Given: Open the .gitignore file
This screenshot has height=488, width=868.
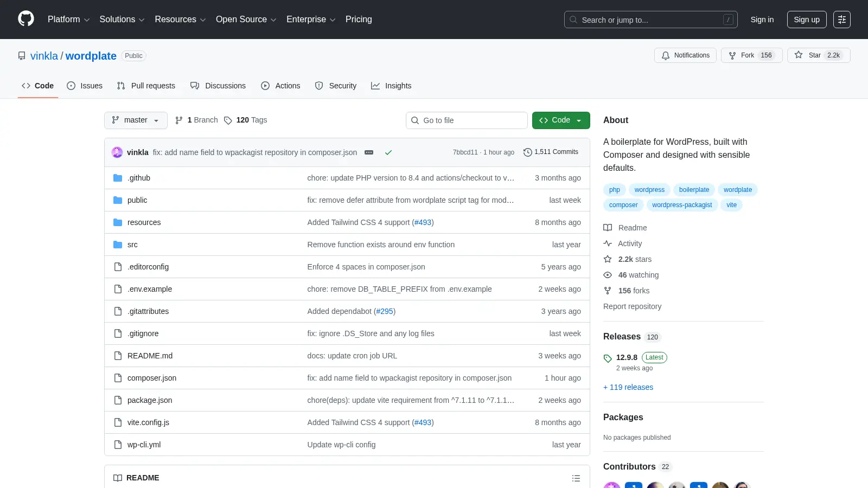Looking at the screenshot, I should pyautogui.click(x=143, y=333).
